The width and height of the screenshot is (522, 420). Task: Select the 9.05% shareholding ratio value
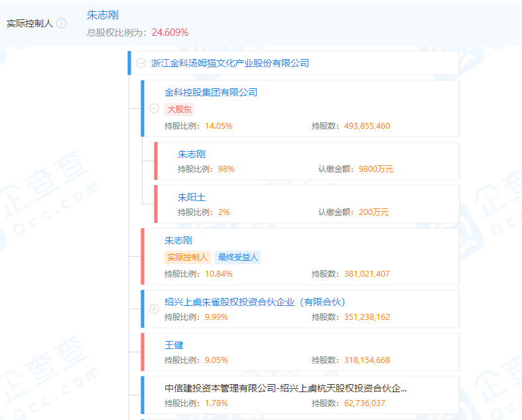[x=216, y=360]
